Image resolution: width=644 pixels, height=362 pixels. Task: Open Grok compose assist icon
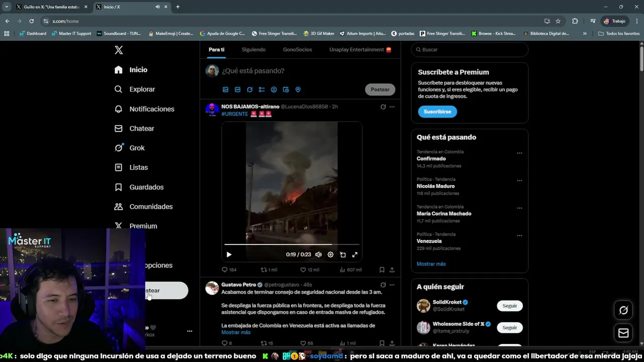pyautogui.click(x=250, y=89)
